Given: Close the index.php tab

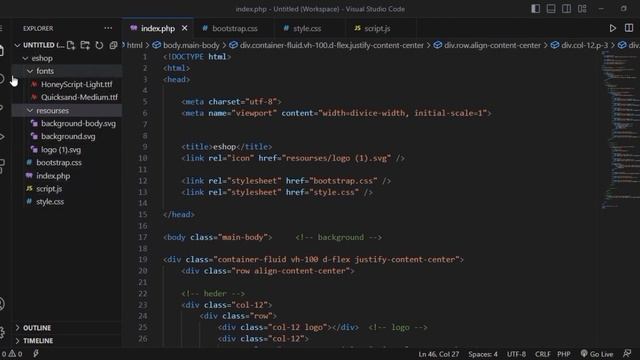Looking at the screenshot, I should click(x=184, y=28).
